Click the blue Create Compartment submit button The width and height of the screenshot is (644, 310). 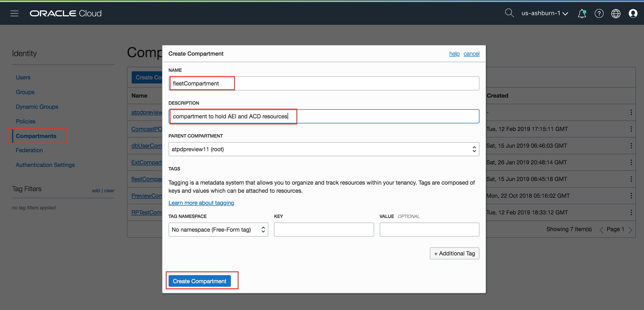coord(199,281)
